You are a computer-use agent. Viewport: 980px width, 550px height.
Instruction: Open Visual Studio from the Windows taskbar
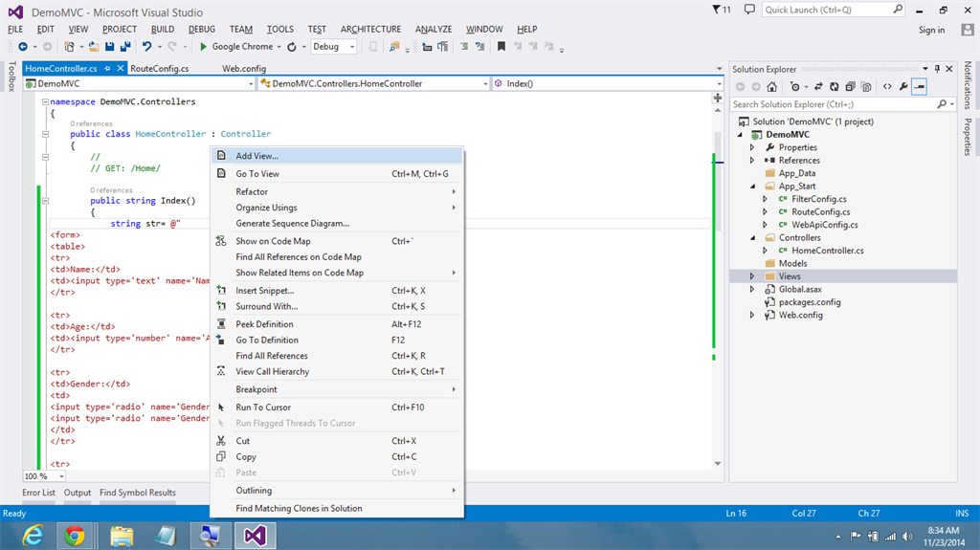[254, 535]
